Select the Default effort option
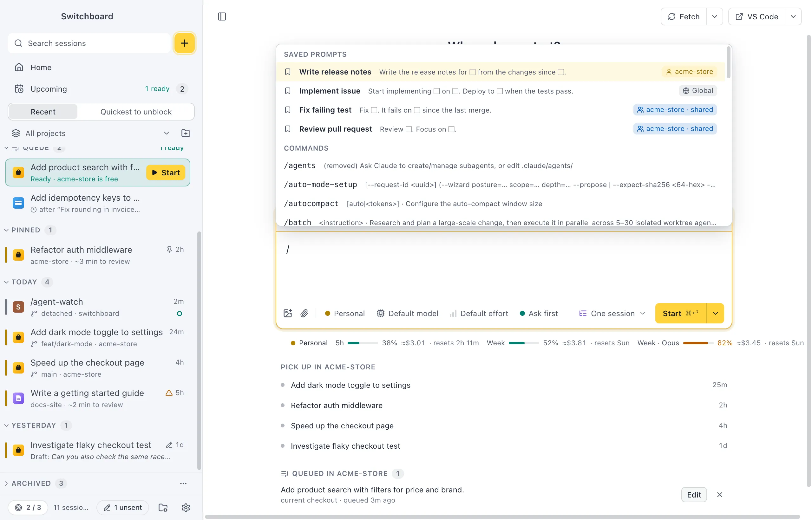The height and width of the screenshot is (520, 812). [x=479, y=313]
